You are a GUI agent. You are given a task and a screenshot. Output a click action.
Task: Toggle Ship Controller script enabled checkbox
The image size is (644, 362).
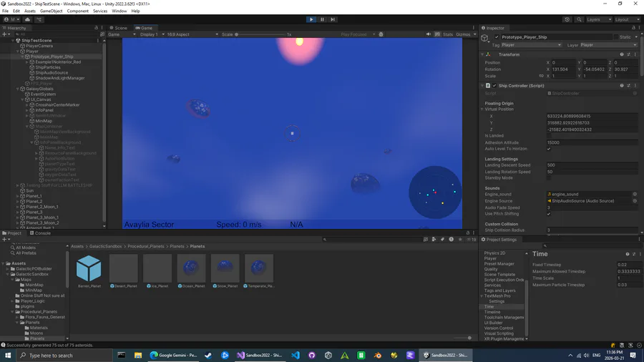click(x=494, y=86)
